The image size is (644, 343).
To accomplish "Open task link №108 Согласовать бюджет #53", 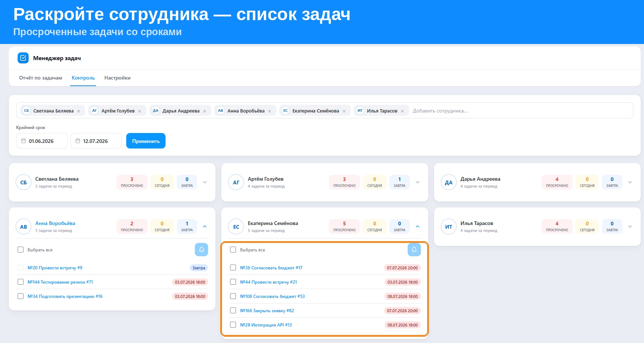I will tap(272, 296).
